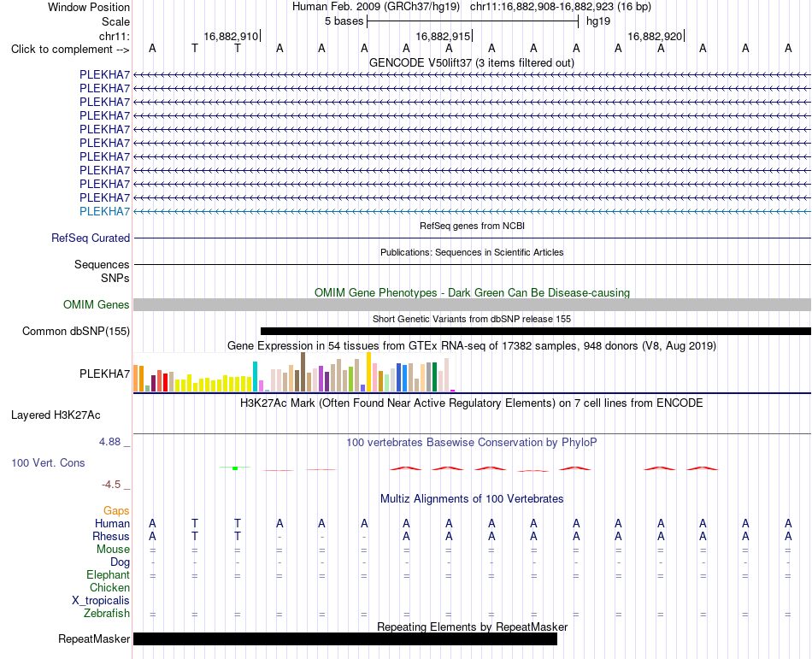
Task: Open 'Multiz Alignments of 100 Vertebrates' title
Action: [472, 498]
